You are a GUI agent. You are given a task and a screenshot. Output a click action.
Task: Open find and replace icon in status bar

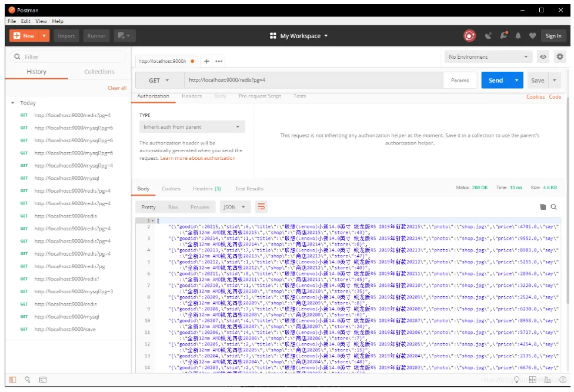[28, 380]
